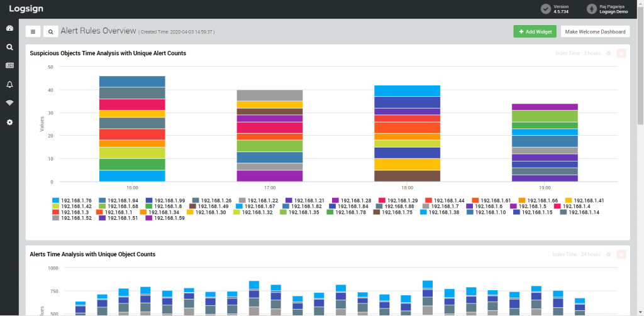Open the search icon in left sidebar
The image size is (644, 316).
pyautogui.click(x=10, y=47)
